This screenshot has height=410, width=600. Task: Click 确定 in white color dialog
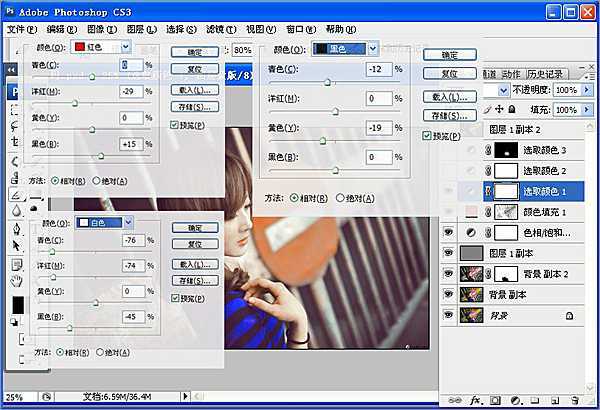pos(195,228)
